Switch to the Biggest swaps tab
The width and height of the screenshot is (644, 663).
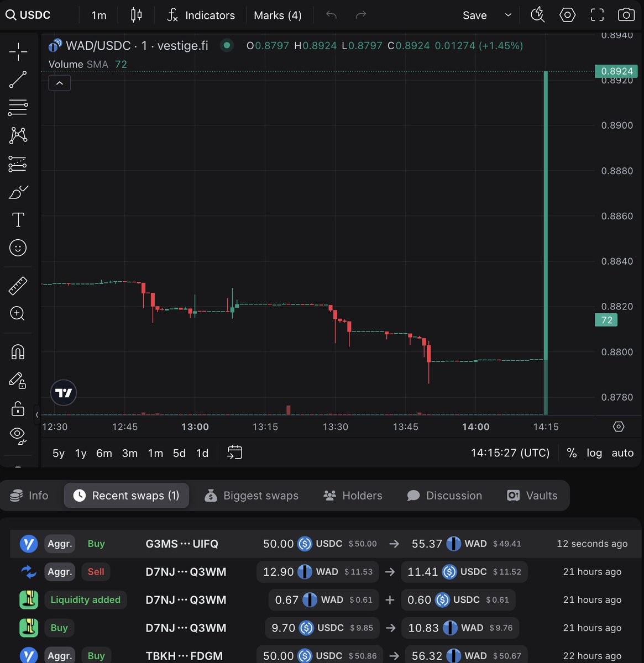pos(252,496)
